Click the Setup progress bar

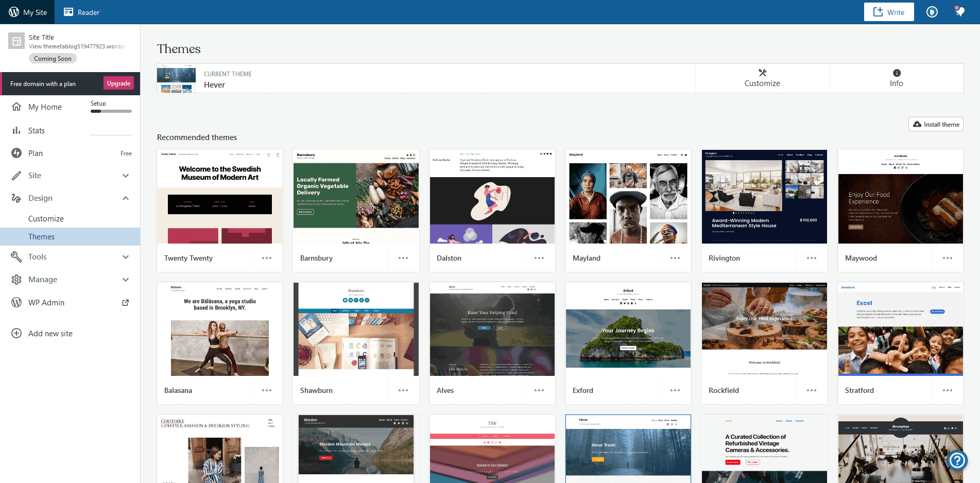[111, 111]
